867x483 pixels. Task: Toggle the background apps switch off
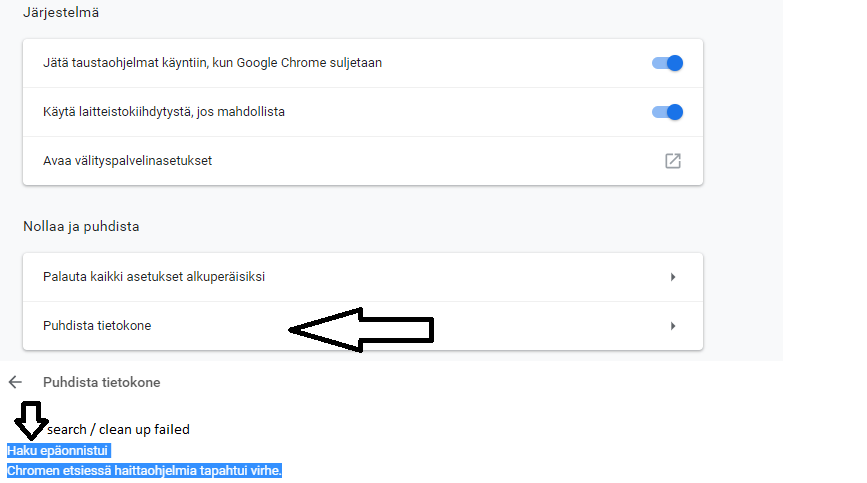667,63
